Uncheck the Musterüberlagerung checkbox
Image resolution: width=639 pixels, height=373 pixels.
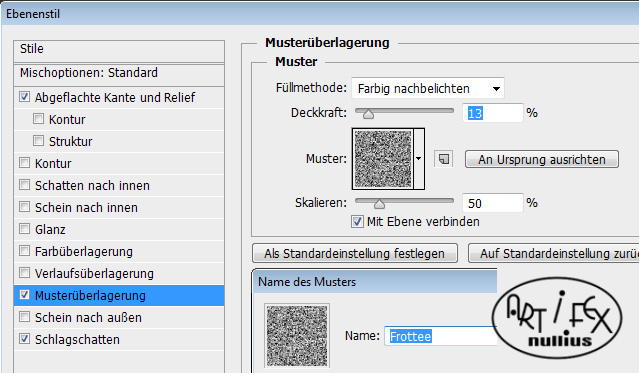click(x=24, y=295)
